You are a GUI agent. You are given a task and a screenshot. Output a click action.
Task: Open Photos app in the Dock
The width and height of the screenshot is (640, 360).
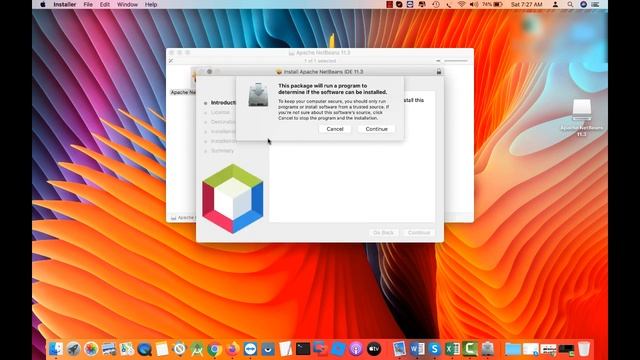click(x=91, y=349)
